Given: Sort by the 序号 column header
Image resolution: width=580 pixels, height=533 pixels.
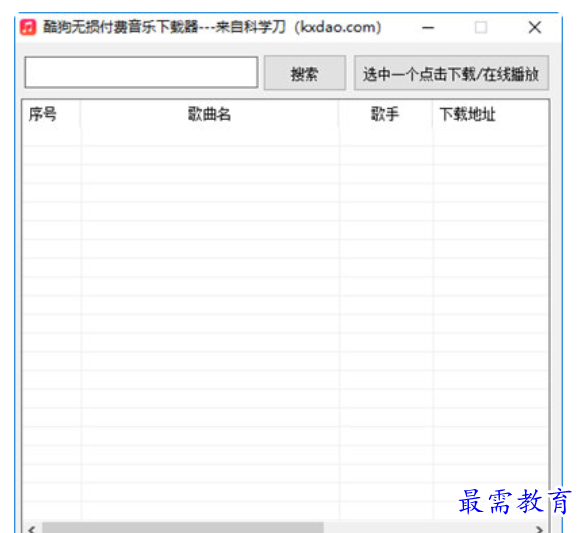Looking at the screenshot, I should point(51,114).
